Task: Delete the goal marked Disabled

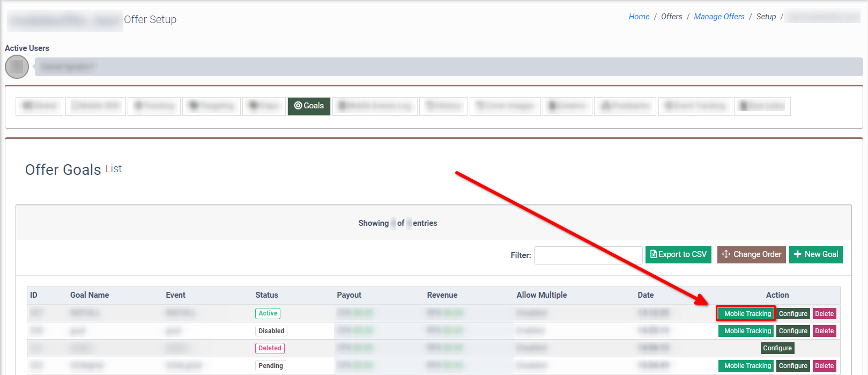Action: pyautogui.click(x=824, y=331)
